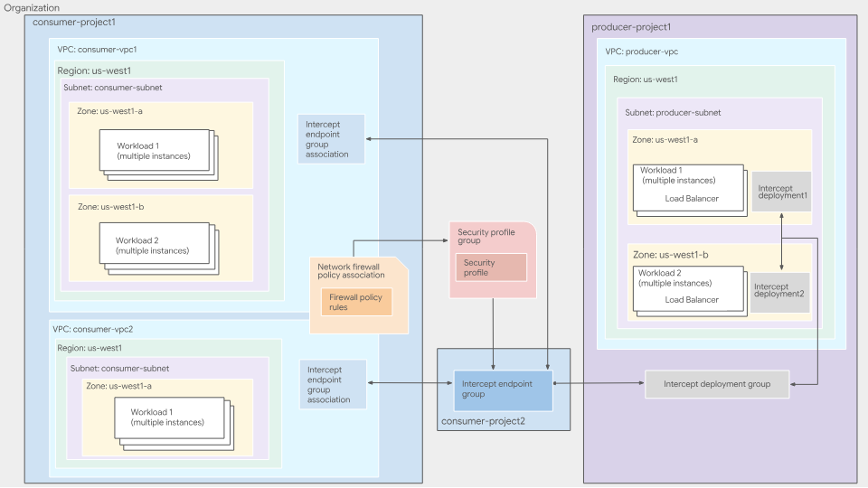Click the Organization label
The image size is (868, 488).
(x=32, y=7)
